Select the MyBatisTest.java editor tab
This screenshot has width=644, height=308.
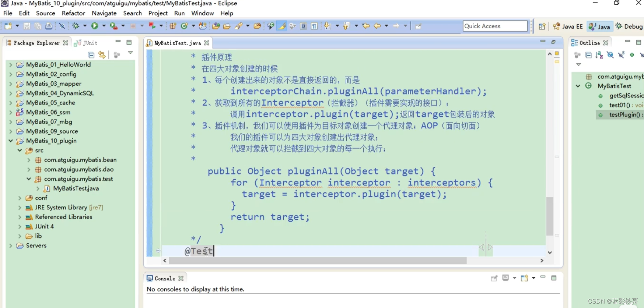[x=178, y=43]
